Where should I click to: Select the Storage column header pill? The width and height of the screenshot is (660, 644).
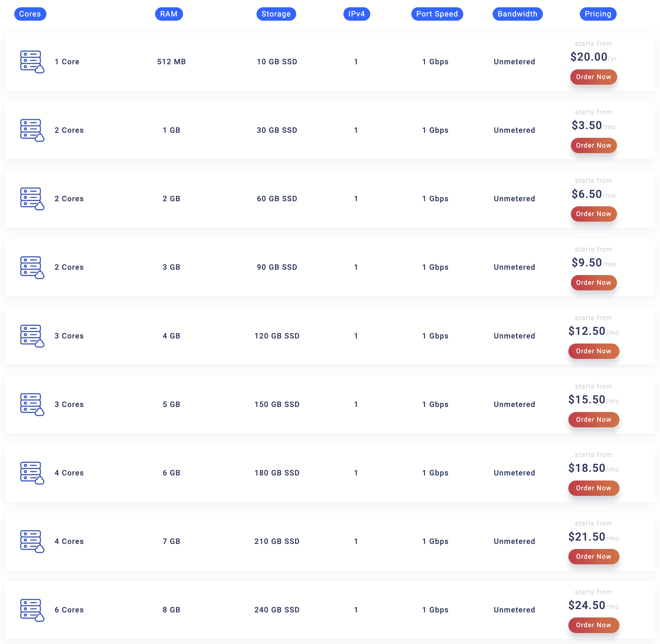pyautogui.click(x=276, y=14)
